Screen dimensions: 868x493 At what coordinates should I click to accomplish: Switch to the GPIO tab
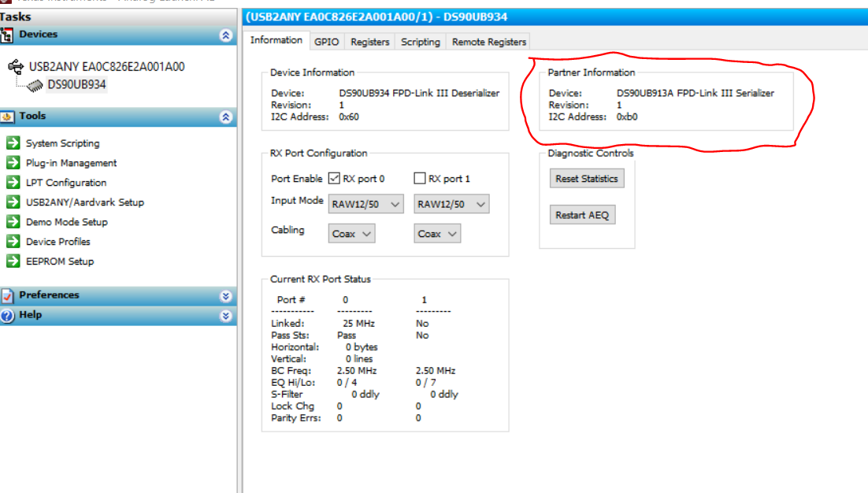[x=327, y=42]
